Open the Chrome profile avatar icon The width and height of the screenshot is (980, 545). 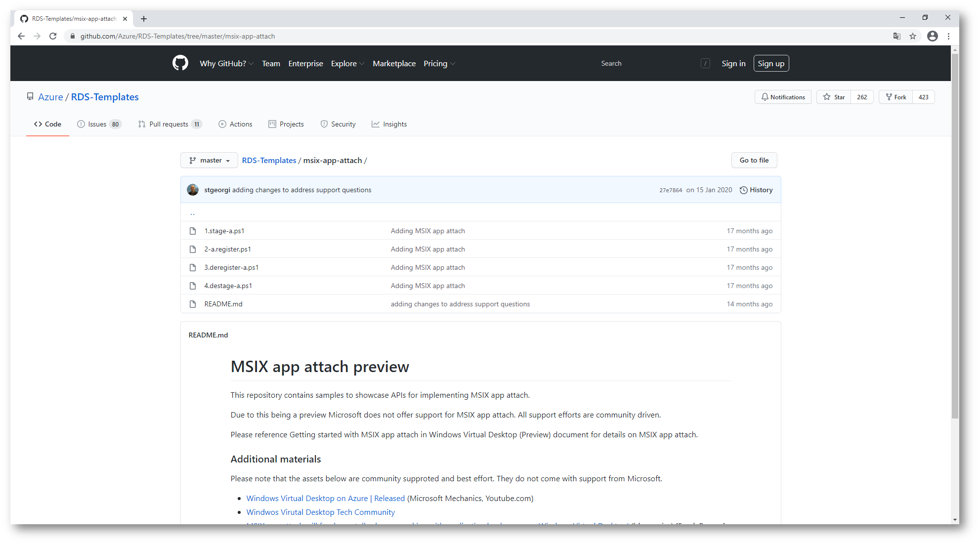[933, 36]
